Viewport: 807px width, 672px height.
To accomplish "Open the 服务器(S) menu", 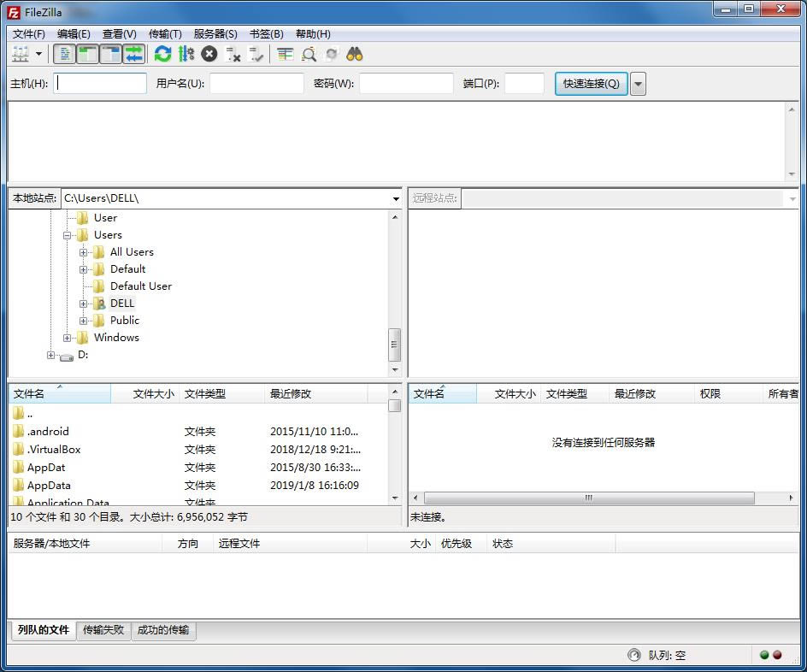I will [x=215, y=34].
